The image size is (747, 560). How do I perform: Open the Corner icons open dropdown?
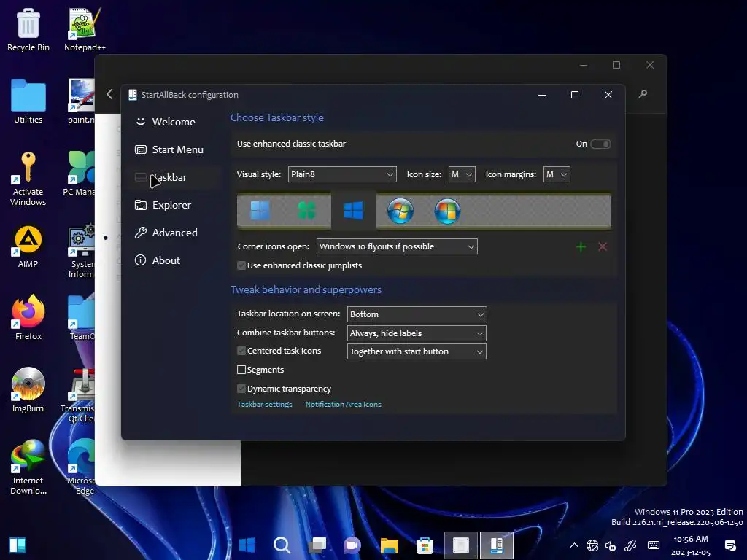(x=397, y=246)
